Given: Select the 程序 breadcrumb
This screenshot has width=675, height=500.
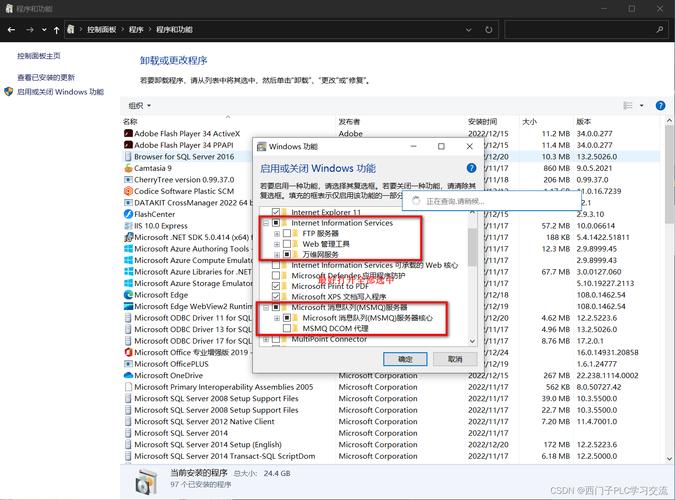Looking at the screenshot, I should [136, 30].
